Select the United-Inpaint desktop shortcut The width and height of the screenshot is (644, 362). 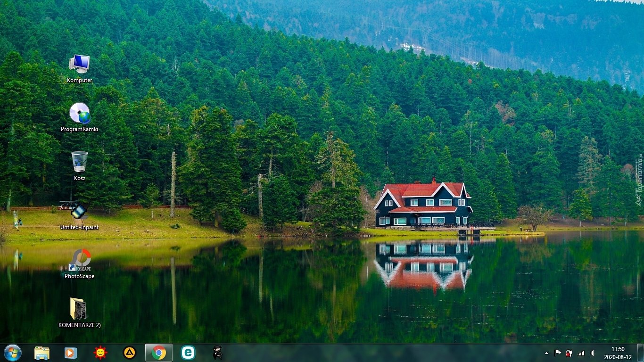point(79,212)
